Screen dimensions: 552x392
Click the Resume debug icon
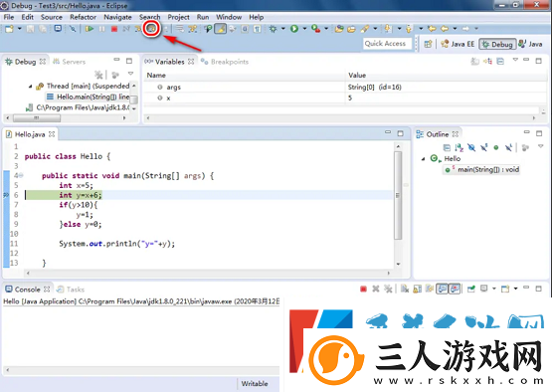tap(90, 29)
